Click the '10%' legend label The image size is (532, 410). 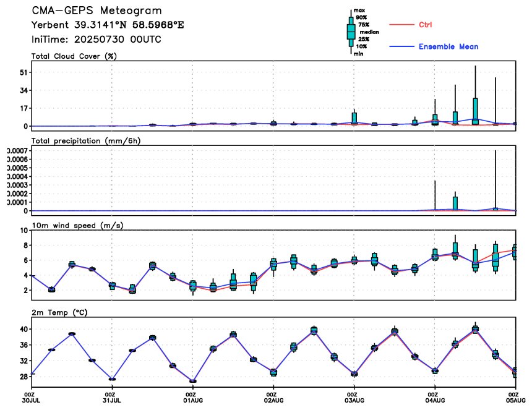(x=361, y=46)
